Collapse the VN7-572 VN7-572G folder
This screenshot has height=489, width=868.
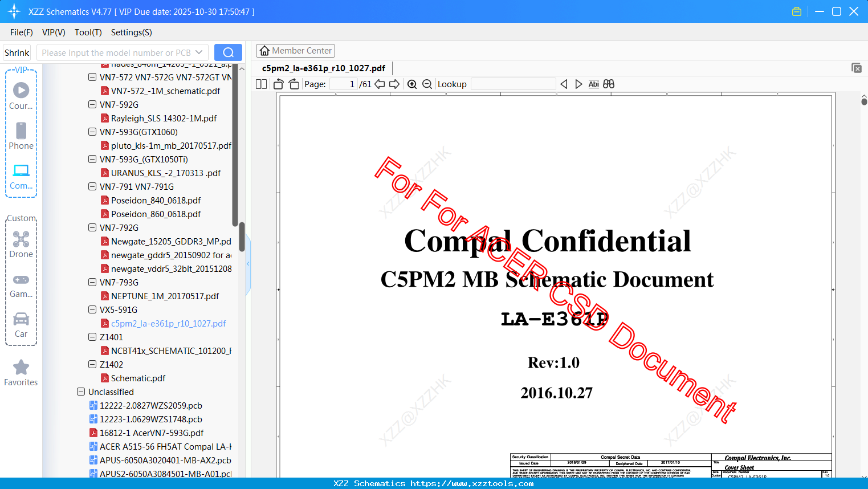pyautogui.click(x=92, y=77)
